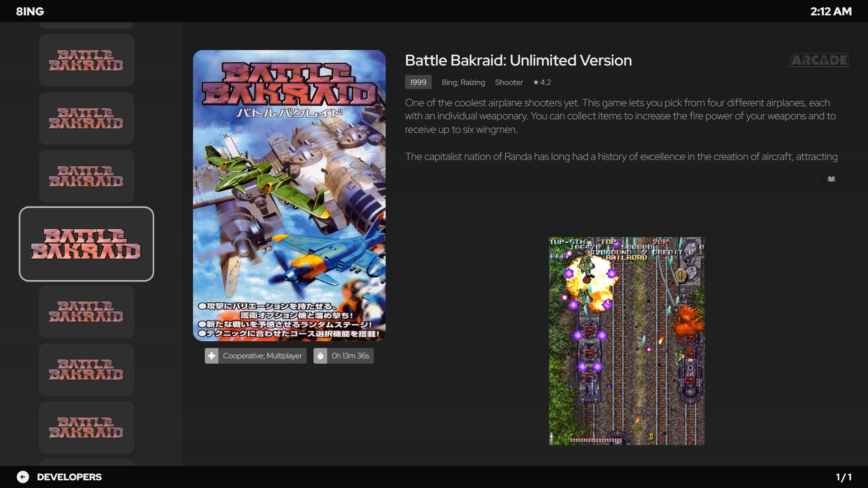Click the 'Cooperative; Multiplayer' label
The height and width of the screenshot is (488, 868).
click(262, 356)
